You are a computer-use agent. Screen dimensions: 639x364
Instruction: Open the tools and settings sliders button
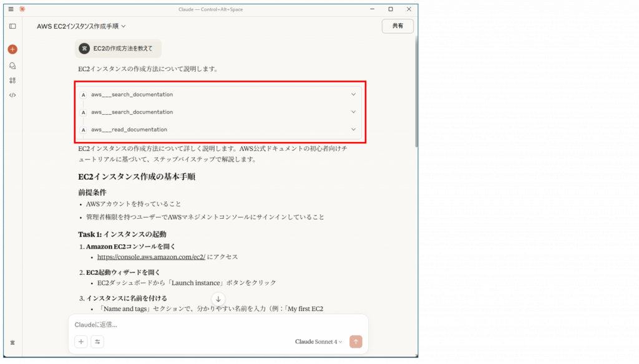[x=97, y=342]
